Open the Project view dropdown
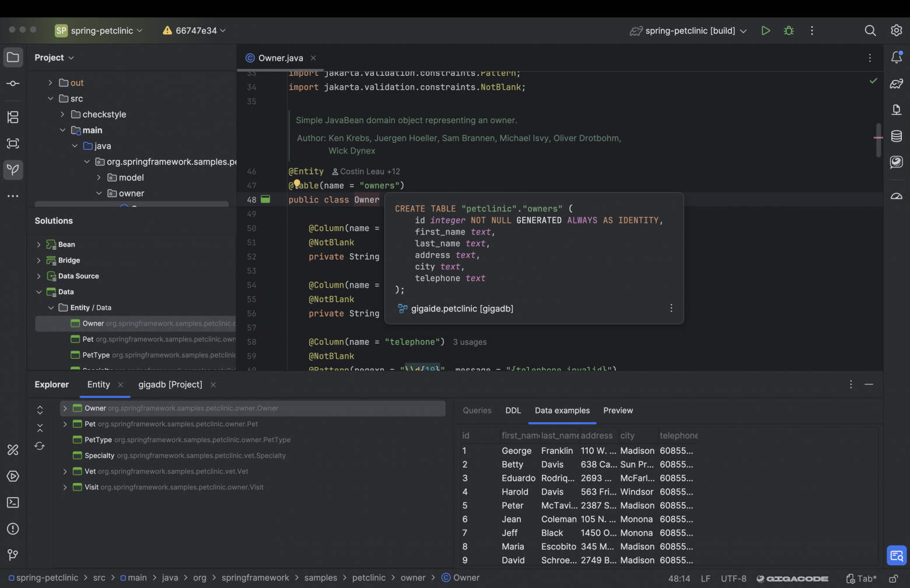 [54, 58]
